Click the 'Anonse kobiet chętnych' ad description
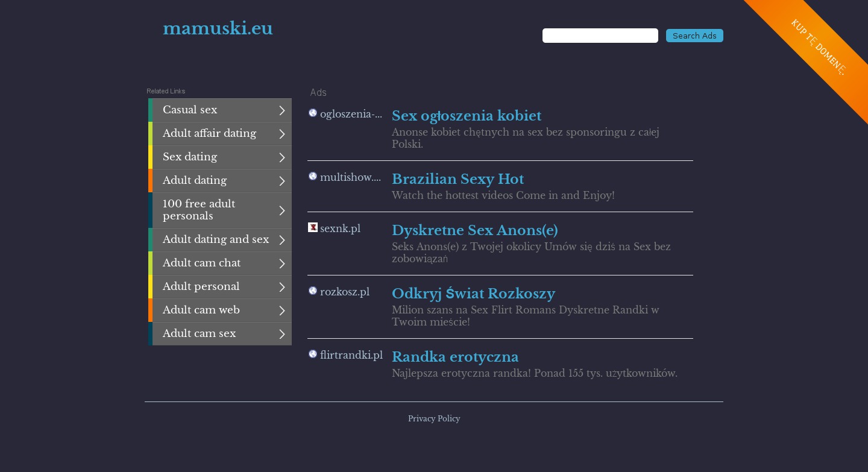The width and height of the screenshot is (868, 472). [x=526, y=138]
